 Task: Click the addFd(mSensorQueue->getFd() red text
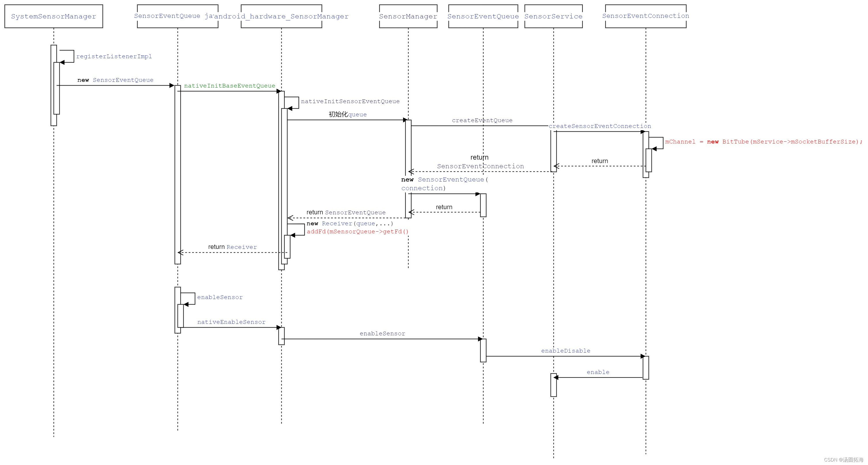(358, 232)
